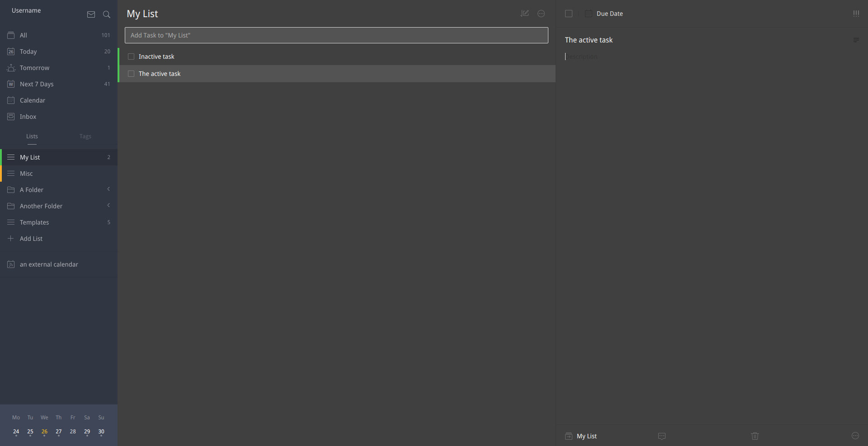
Task: Open the Next 7 Days view
Action: 36,84
